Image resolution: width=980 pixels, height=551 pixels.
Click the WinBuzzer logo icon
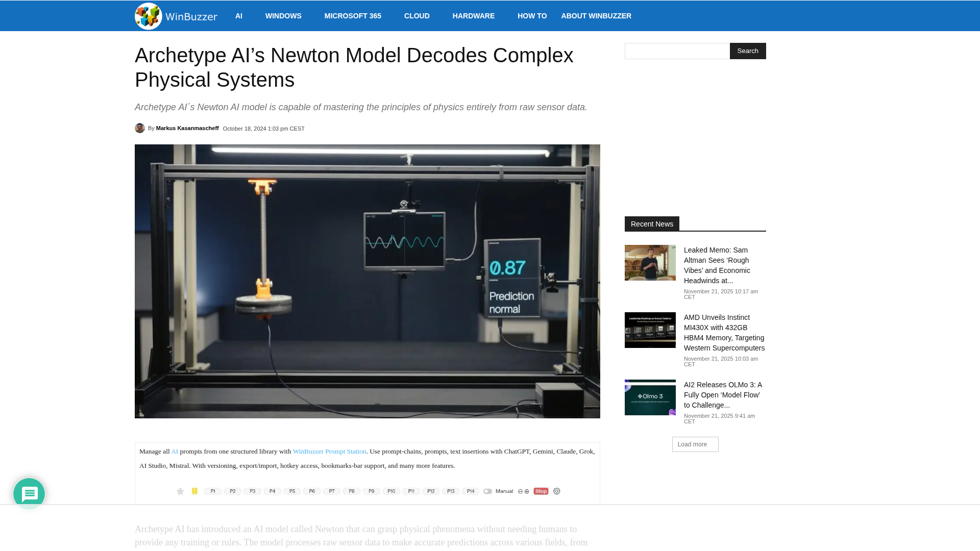[x=148, y=16]
